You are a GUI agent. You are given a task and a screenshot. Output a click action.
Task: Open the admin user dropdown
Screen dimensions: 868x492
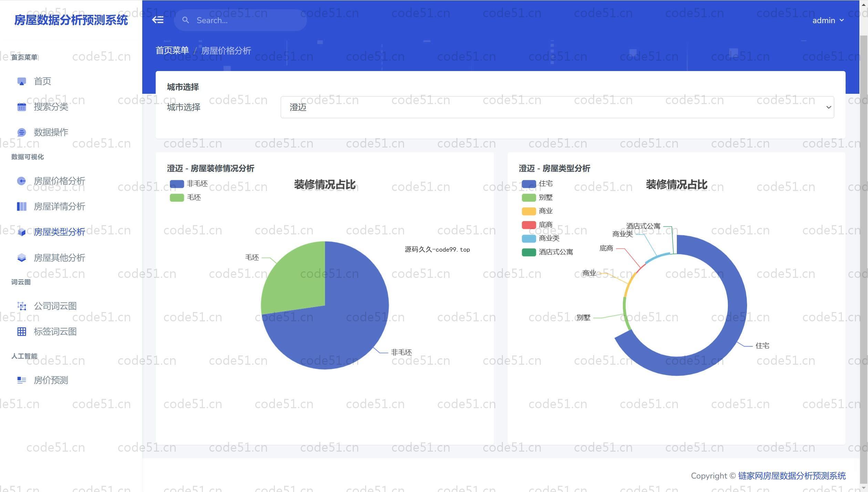click(828, 20)
